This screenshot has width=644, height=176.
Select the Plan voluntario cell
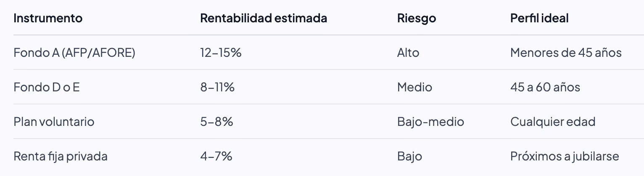(x=54, y=122)
